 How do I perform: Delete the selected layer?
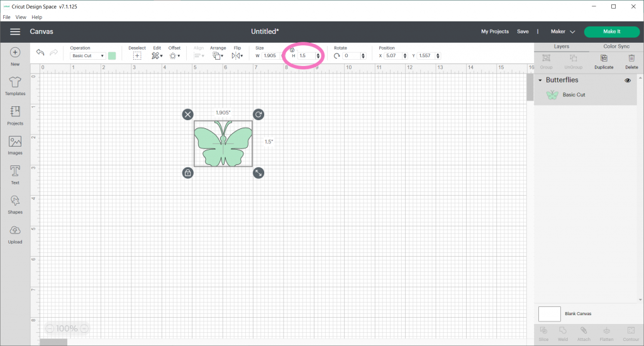click(631, 61)
